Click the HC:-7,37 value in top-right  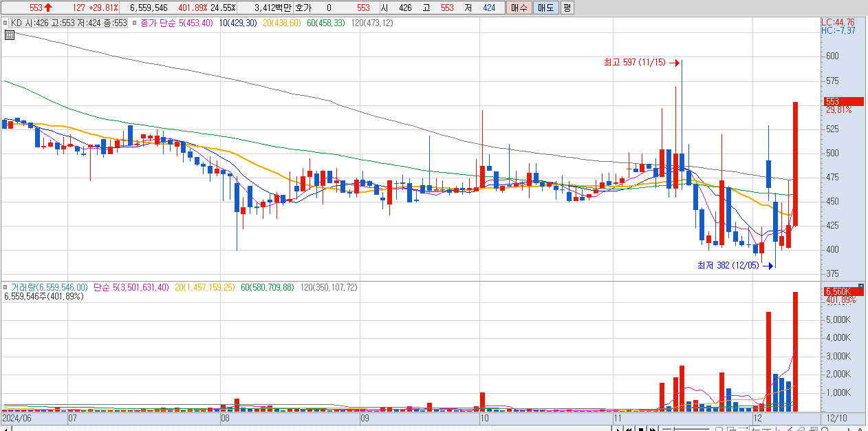[x=838, y=31]
